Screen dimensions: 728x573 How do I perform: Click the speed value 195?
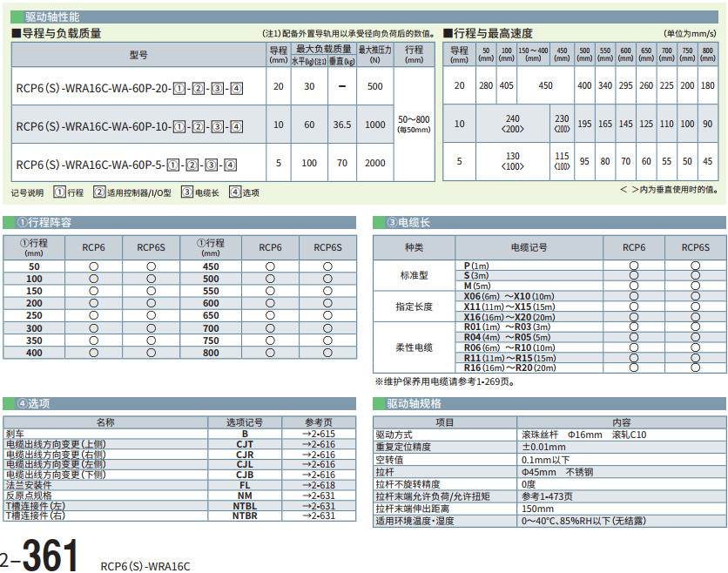[584, 124]
